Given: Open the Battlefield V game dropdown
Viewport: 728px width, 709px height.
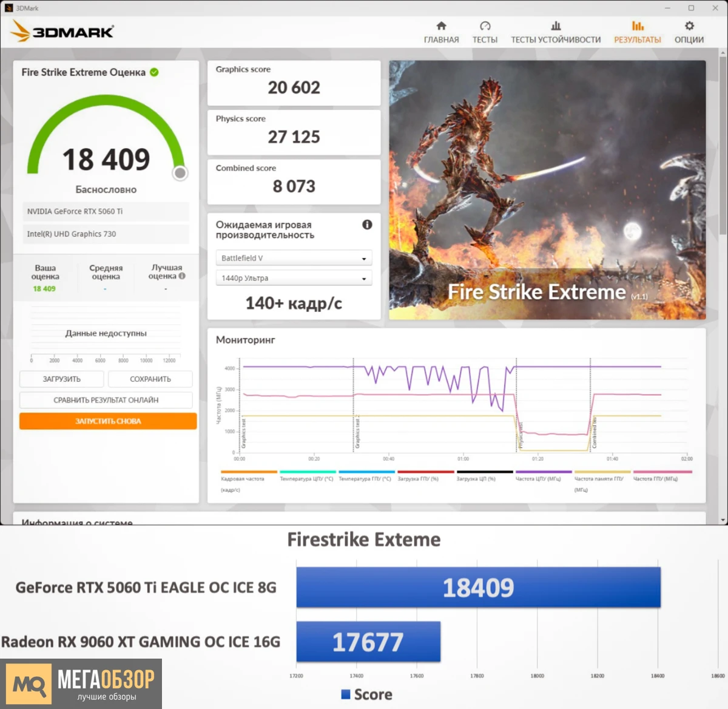Looking at the screenshot, I should (294, 257).
